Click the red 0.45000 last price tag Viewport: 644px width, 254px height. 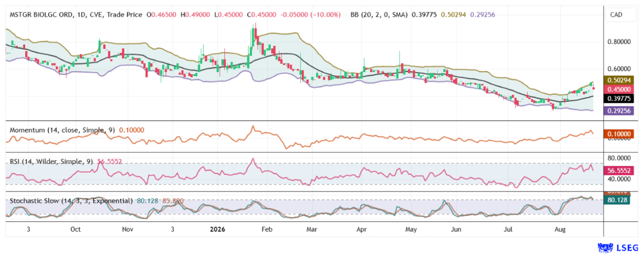coord(619,89)
